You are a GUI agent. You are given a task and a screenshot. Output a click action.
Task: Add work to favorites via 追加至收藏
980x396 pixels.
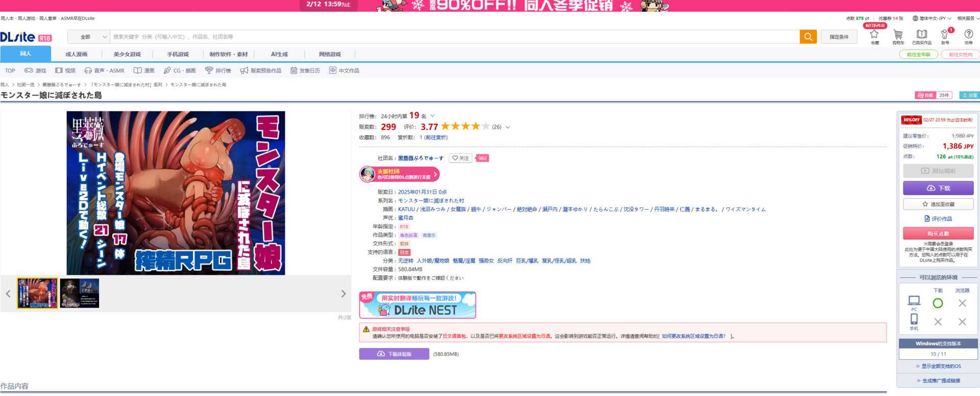[938, 204]
